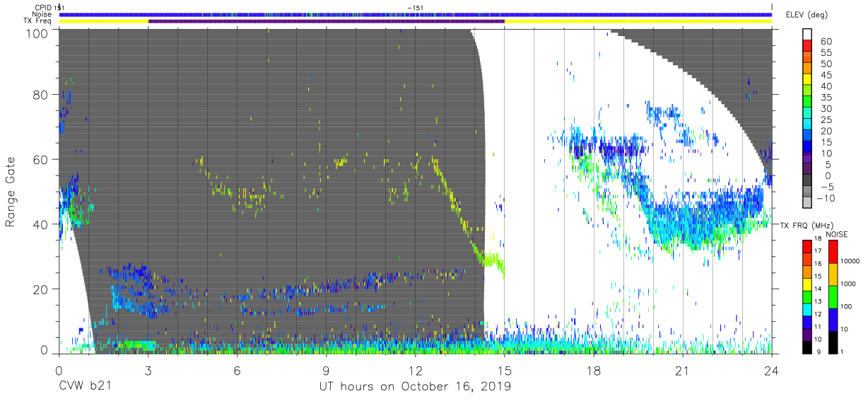The width and height of the screenshot is (868, 401).
Task: Click the '50' label on ELEV colorbar
Action: (826, 64)
